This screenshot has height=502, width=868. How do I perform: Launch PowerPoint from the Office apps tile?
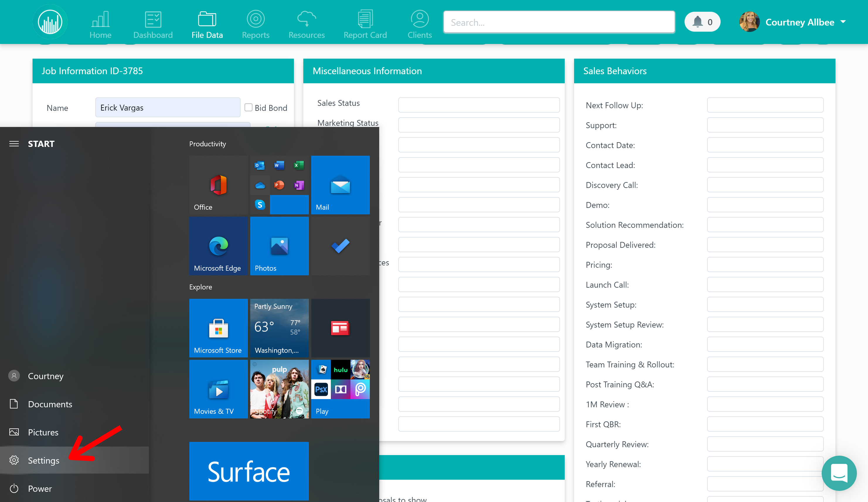pos(279,185)
